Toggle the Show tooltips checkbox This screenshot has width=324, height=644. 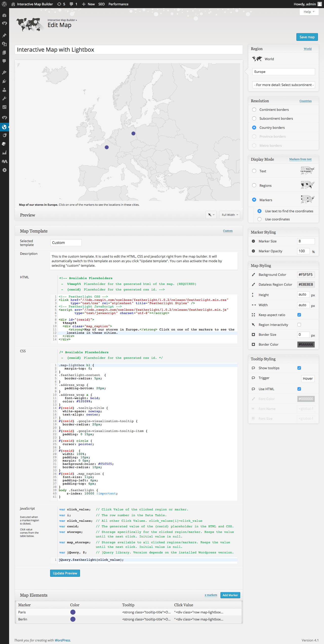click(x=299, y=368)
